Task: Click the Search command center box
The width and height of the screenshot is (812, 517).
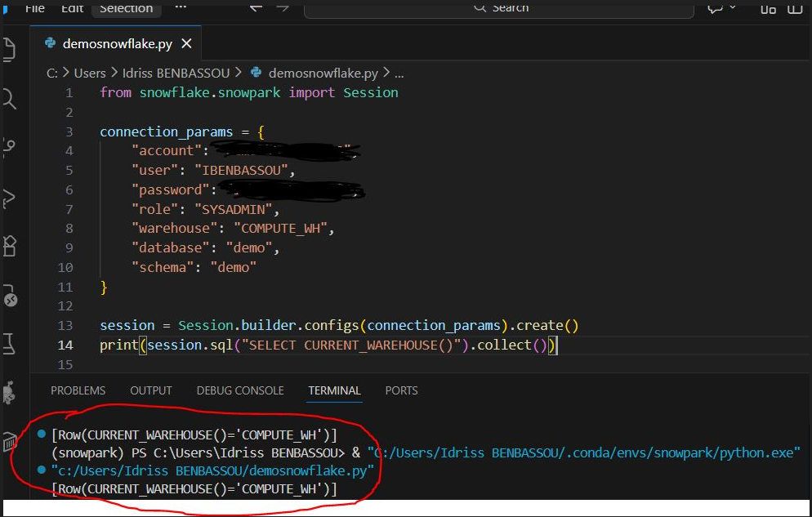Action: 499,8
